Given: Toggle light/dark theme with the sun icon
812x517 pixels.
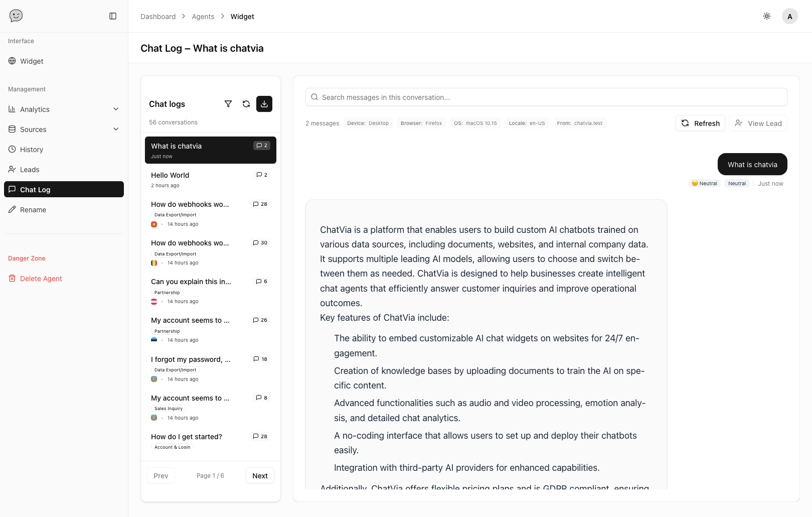Looking at the screenshot, I should [x=767, y=16].
